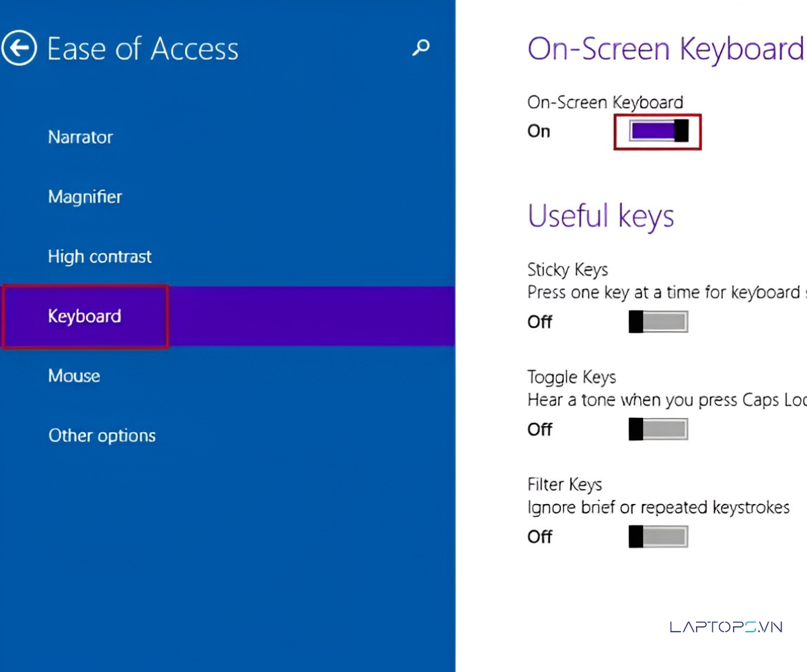Go to High contrast settings

pyautogui.click(x=100, y=257)
